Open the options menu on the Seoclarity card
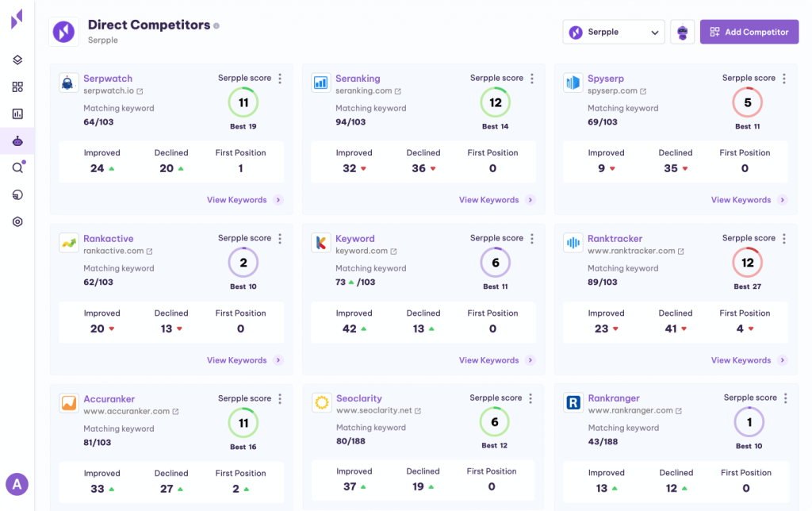 [531, 398]
